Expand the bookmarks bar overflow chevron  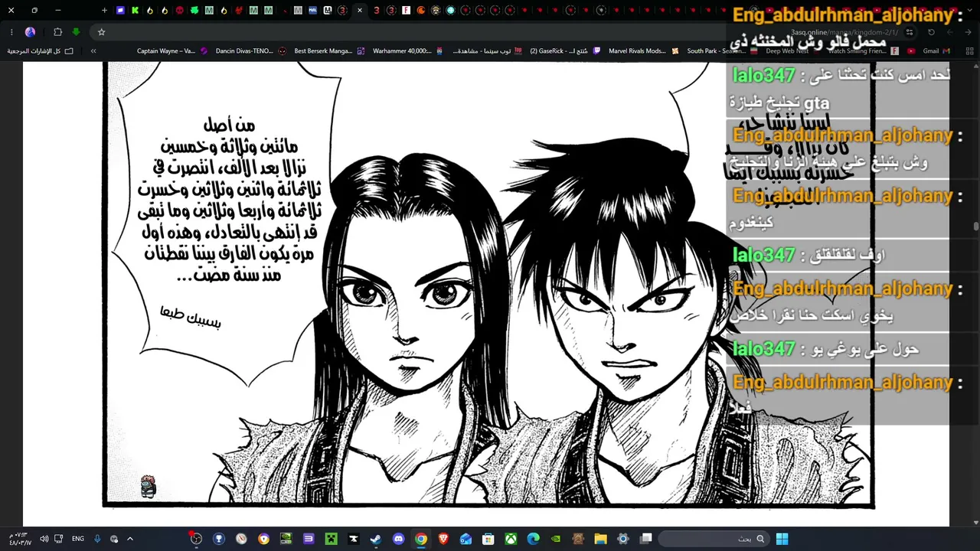click(x=93, y=51)
